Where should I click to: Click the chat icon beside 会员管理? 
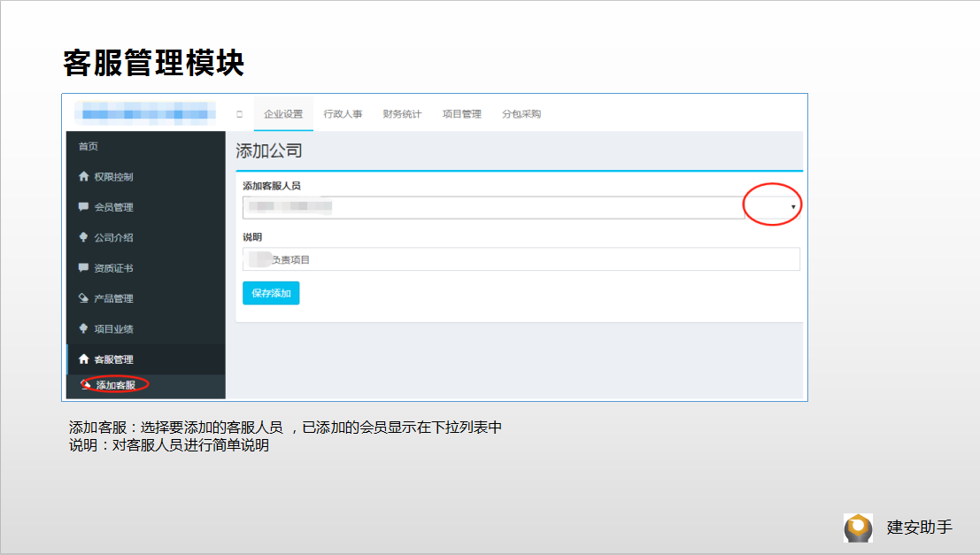[x=84, y=207]
